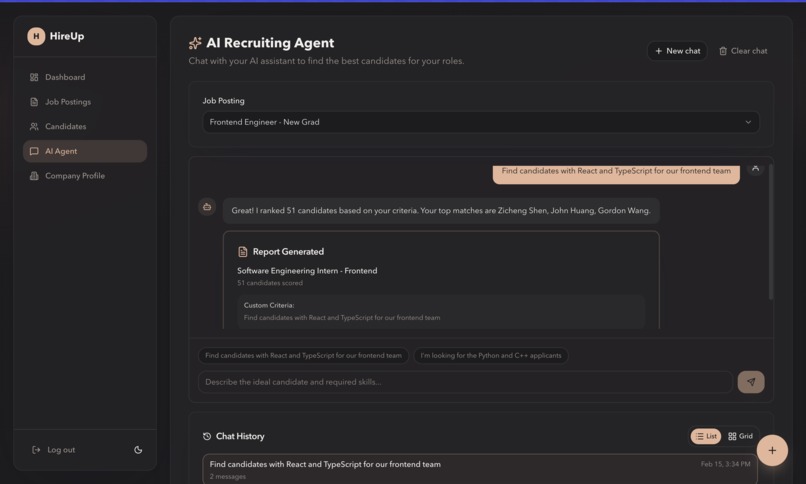
Task: Focus the describe ideal candidate input field
Action: tap(465, 382)
